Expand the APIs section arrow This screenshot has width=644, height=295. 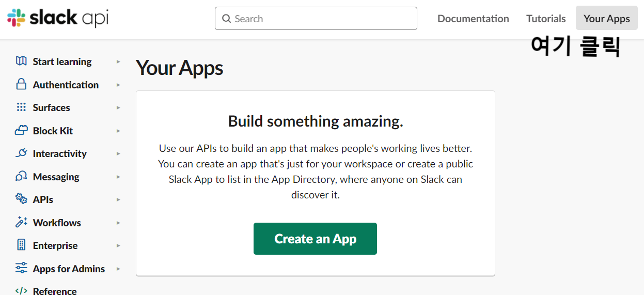(118, 199)
